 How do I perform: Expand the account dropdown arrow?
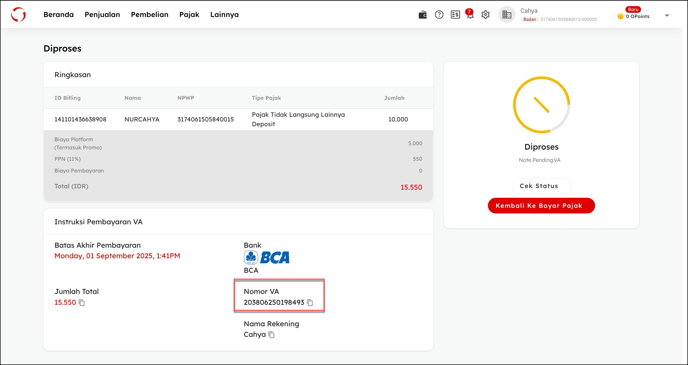point(667,15)
